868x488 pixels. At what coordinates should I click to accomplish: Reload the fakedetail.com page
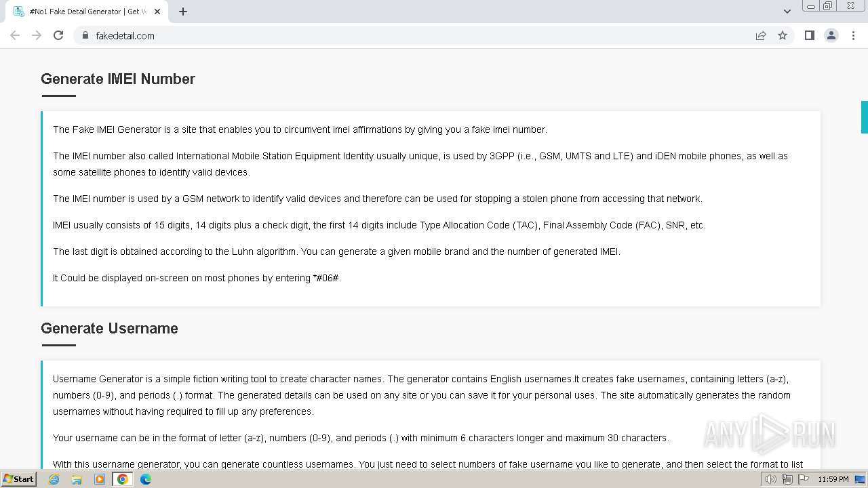[x=58, y=35]
